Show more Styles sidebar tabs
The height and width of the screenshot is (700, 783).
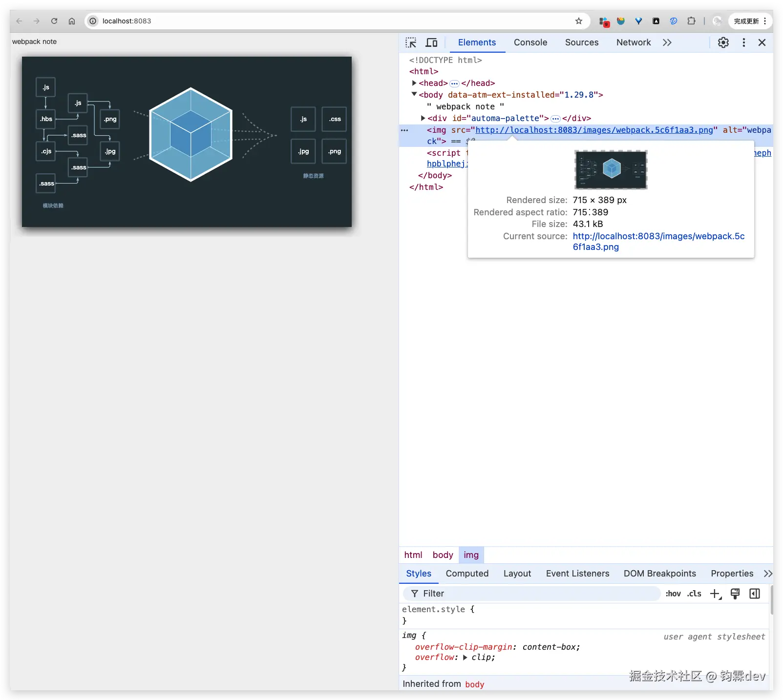click(768, 574)
